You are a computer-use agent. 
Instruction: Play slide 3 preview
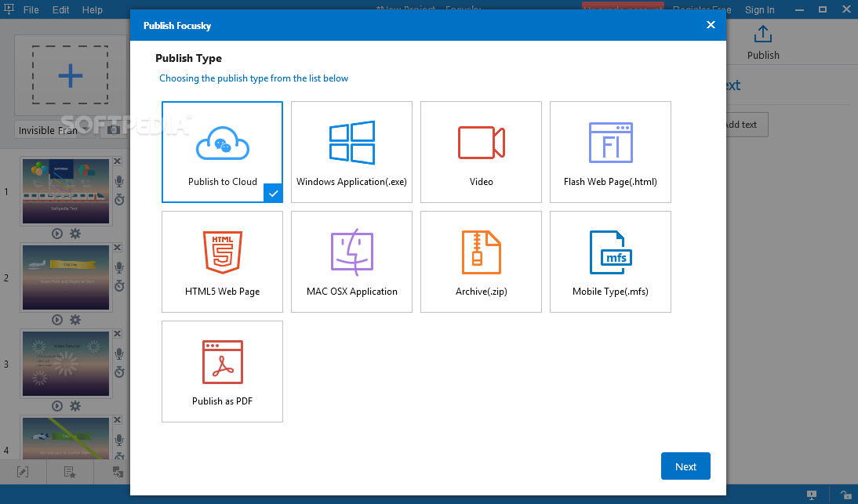coord(57,406)
